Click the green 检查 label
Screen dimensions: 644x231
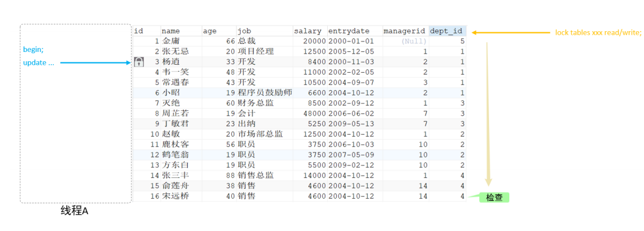[x=494, y=197]
